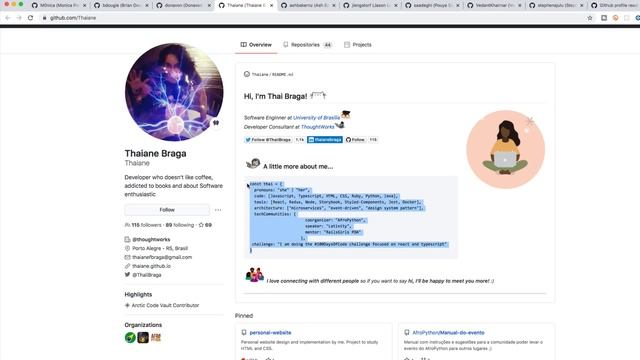Click the thaianefbraga@gmail.com email link

point(162,257)
